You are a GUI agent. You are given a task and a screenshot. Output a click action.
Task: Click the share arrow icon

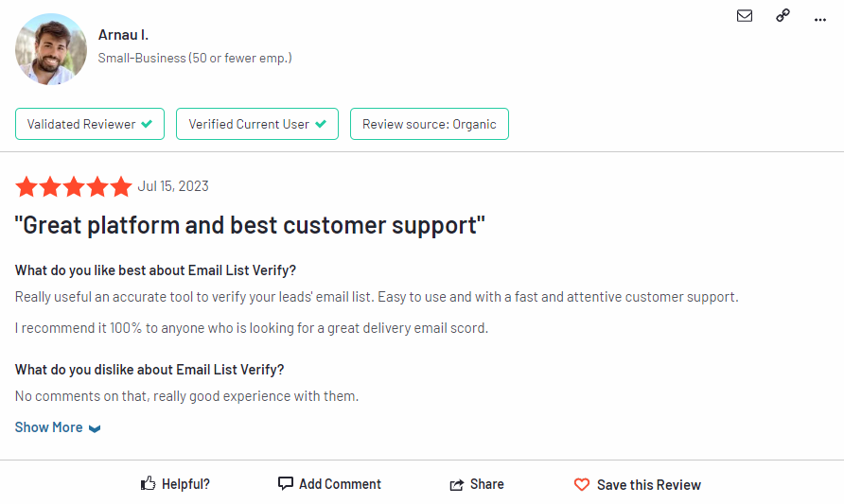[456, 485]
